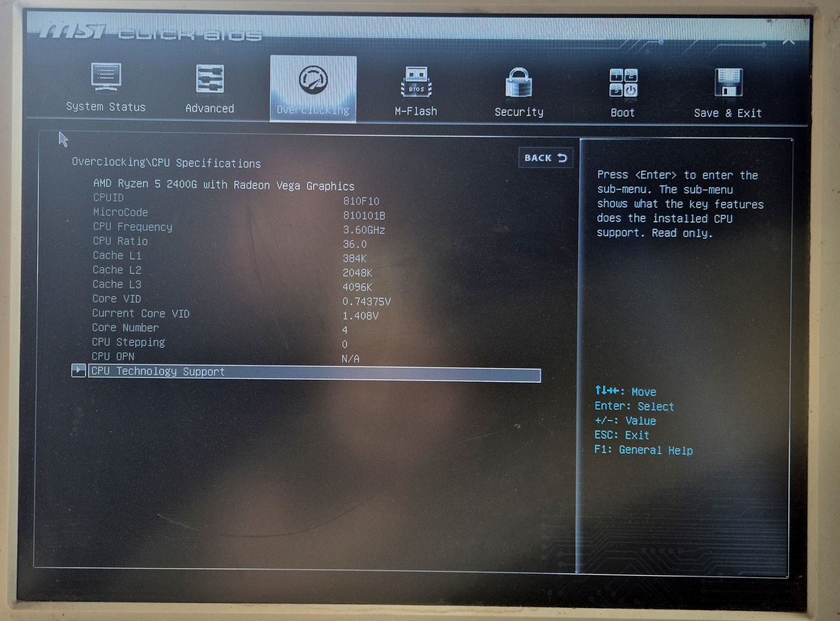Viewport: 840px width, 621px height.
Task: Select the MicroCode label
Action: click(120, 212)
